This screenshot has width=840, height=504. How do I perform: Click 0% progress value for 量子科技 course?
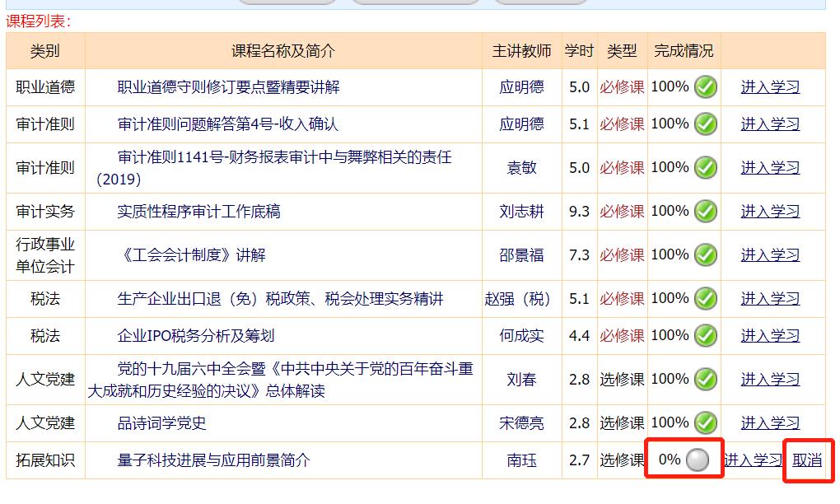670,460
